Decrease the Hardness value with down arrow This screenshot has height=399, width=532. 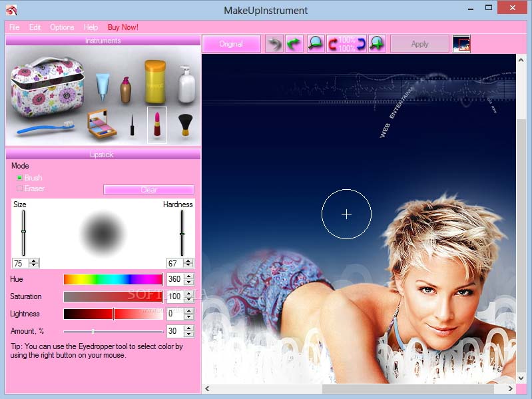coord(189,266)
